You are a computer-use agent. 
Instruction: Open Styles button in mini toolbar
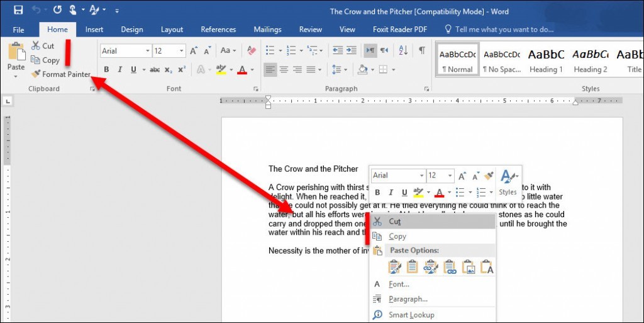tap(508, 183)
